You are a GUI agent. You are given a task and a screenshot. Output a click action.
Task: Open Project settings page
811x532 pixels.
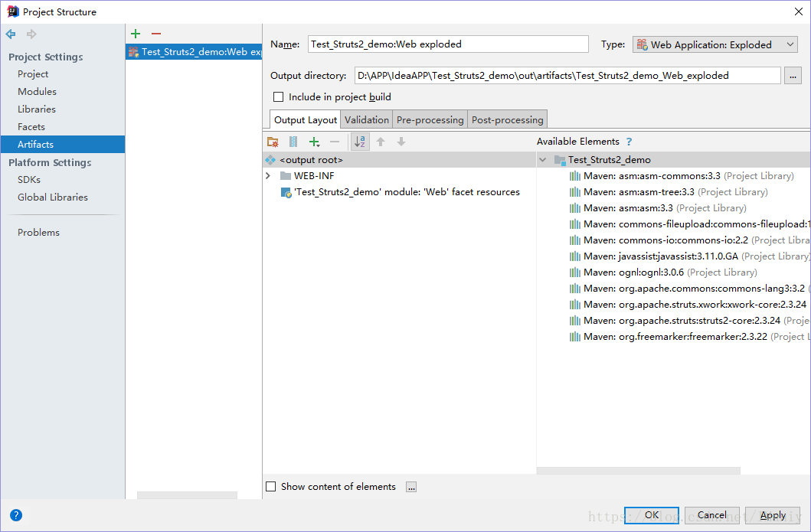pos(33,74)
